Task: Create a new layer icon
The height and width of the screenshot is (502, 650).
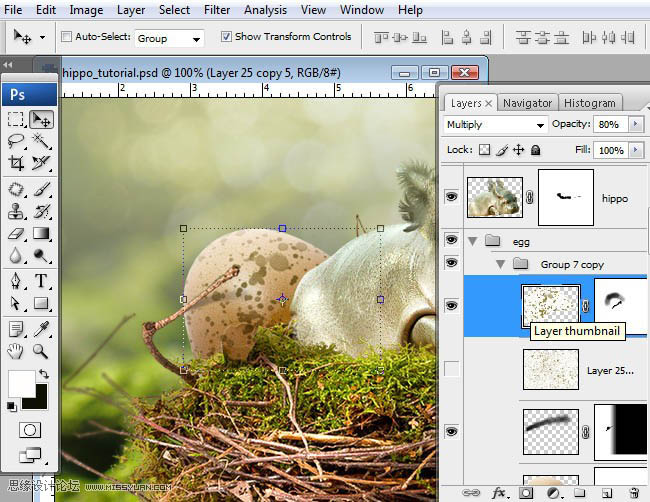Action: pyautogui.click(x=607, y=493)
